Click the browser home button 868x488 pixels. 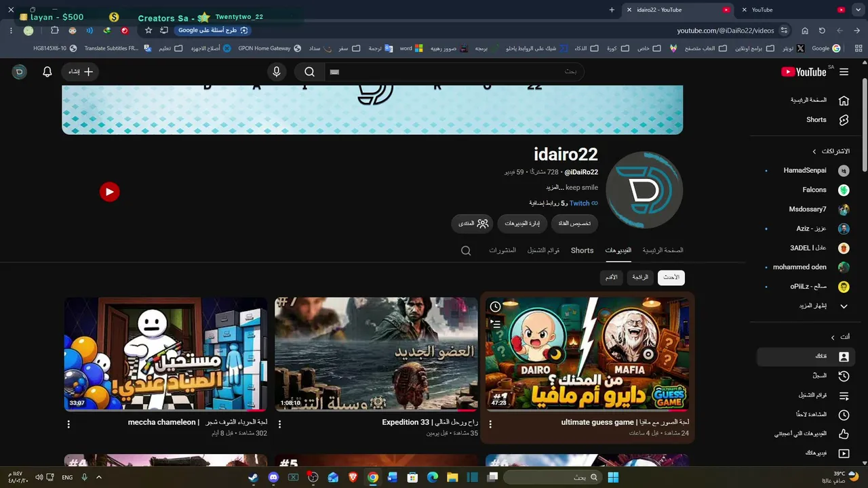tap(805, 30)
